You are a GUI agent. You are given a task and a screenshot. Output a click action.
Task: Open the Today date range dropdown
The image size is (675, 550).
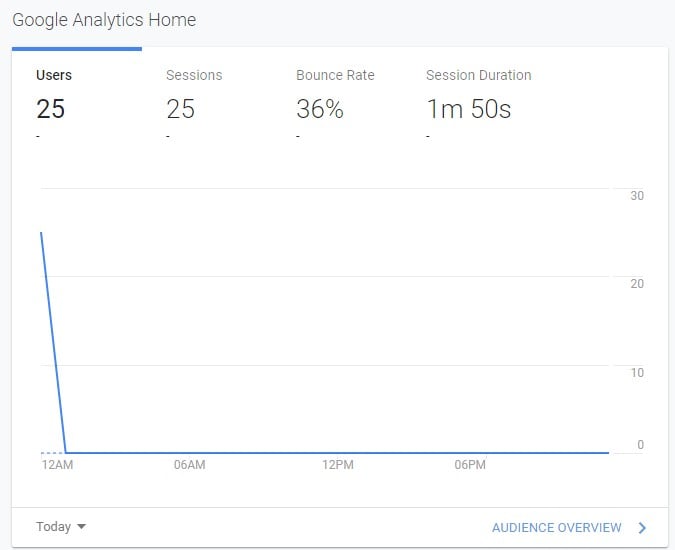pos(55,527)
